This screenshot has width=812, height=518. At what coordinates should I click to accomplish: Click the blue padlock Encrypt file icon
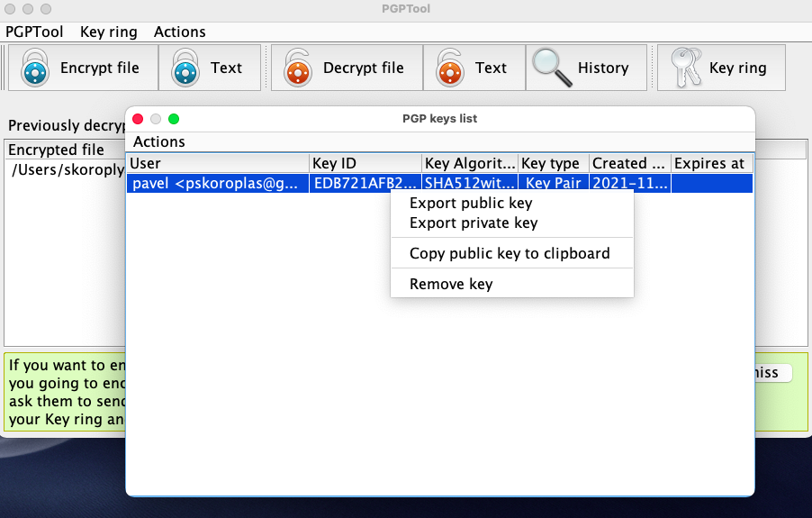(x=35, y=68)
